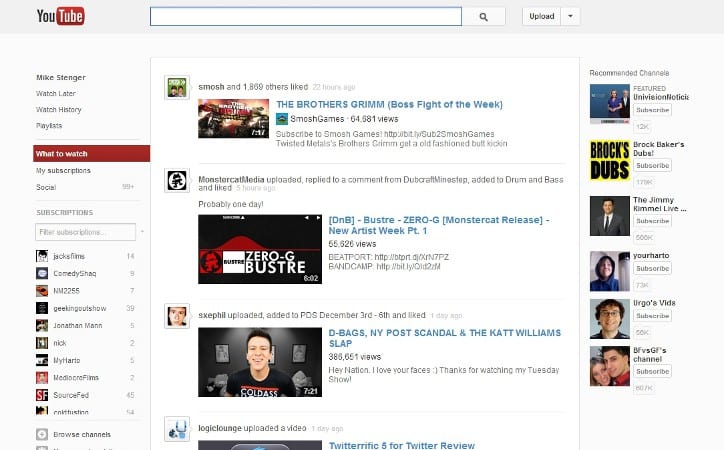The width and height of the screenshot is (724, 450).
Task: Subscribe to Brock Baker's Dubs
Action: click(x=652, y=165)
